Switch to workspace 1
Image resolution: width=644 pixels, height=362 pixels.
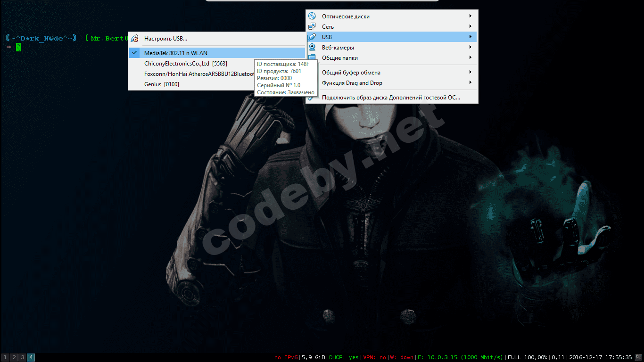click(5, 357)
